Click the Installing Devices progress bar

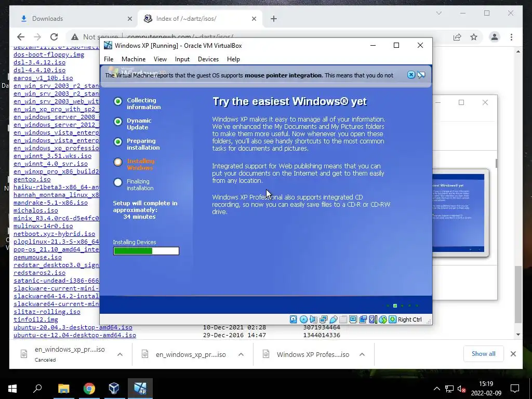tap(146, 251)
